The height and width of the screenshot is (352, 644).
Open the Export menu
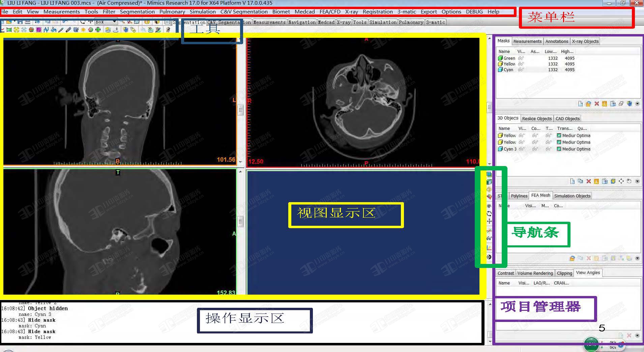(x=429, y=11)
